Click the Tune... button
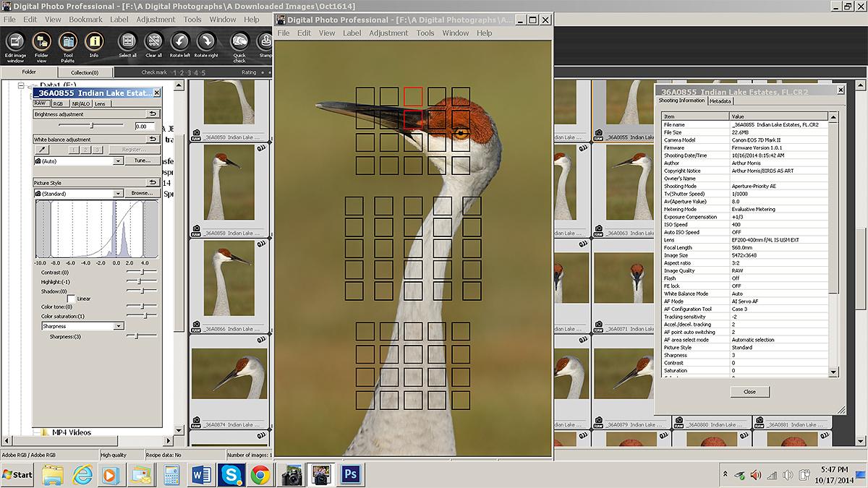868x488 pixels. 142,160
